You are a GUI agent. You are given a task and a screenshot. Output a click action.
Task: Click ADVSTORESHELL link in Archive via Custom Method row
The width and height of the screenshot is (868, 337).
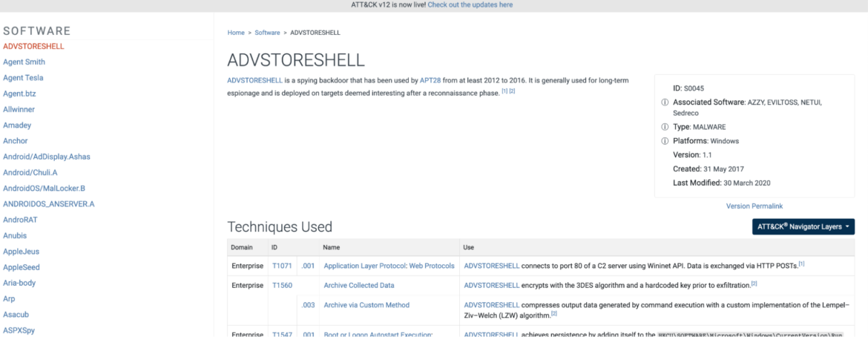pyautogui.click(x=492, y=305)
